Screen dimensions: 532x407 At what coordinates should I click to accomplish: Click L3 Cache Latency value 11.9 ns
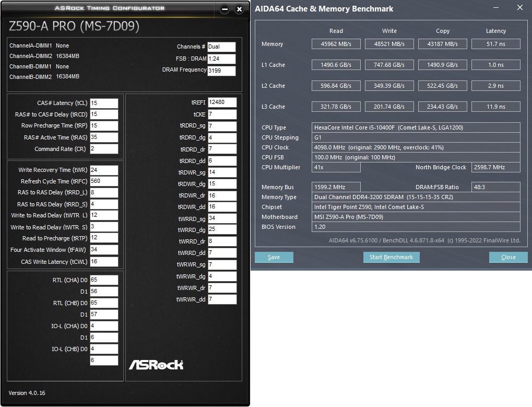tap(495, 107)
